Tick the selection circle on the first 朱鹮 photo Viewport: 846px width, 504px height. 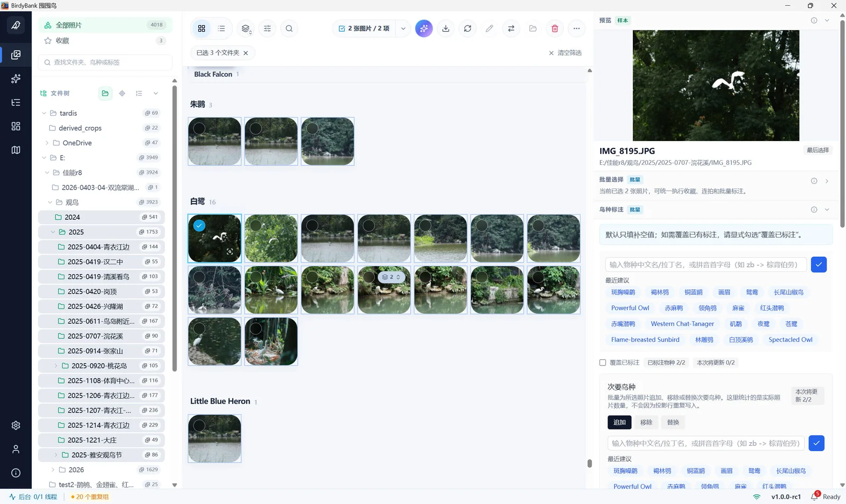[x=199, y=128]
